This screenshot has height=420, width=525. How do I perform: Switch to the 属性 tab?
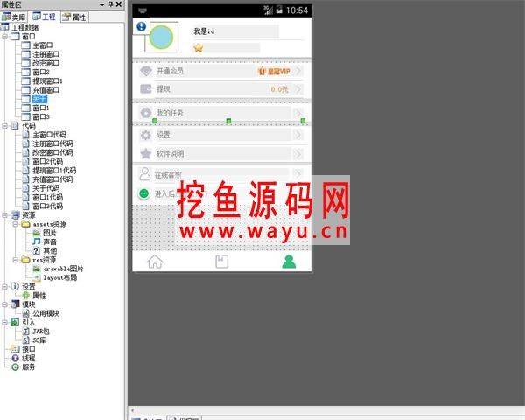74,17
